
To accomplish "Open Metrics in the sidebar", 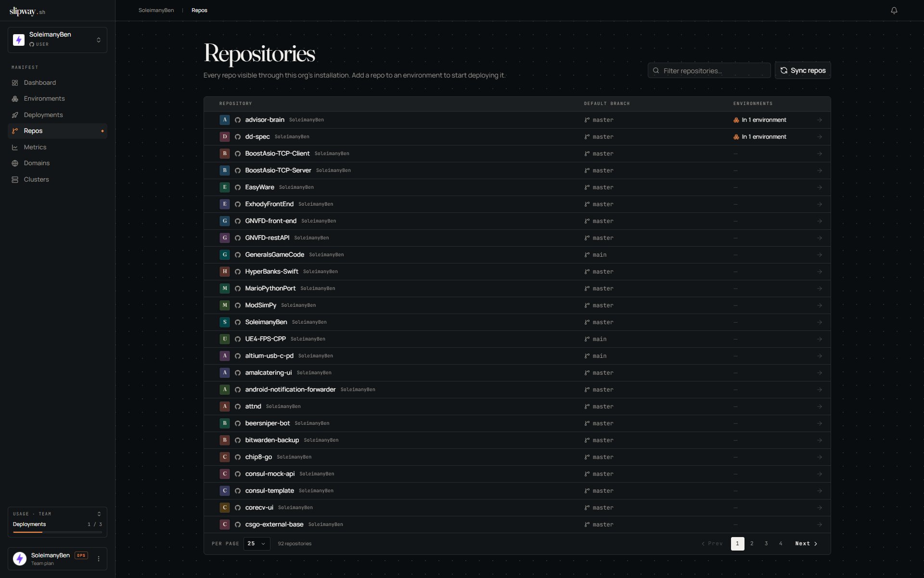I will [x=57, y=147].
